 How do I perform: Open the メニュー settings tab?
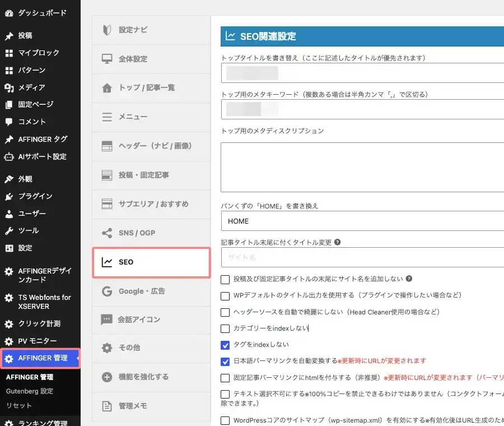pyautogui.click(x=151, y=117)
